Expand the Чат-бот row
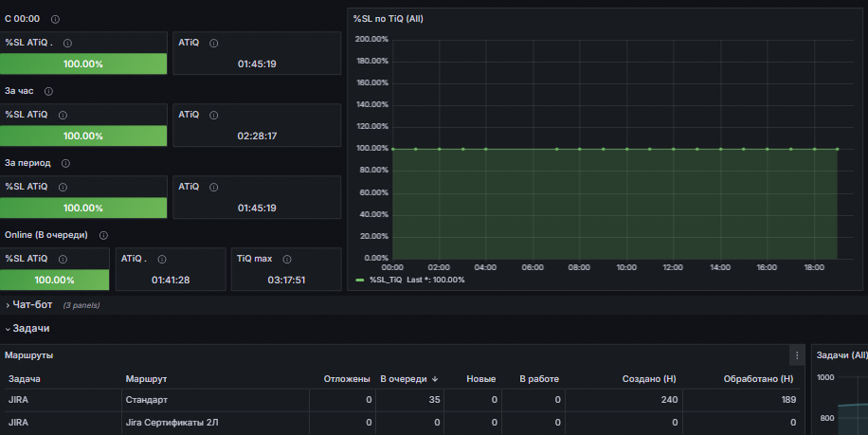The image size is (868, 435). coord(32,305)
